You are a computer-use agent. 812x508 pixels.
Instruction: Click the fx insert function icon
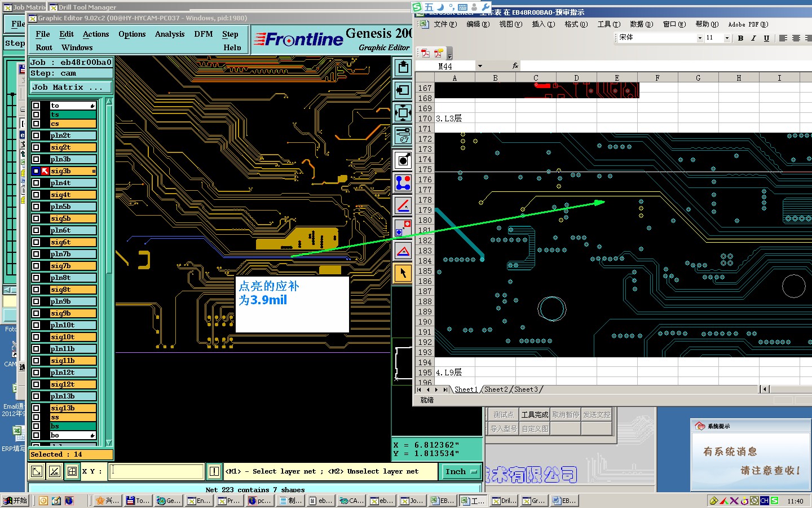coord(515,66)
